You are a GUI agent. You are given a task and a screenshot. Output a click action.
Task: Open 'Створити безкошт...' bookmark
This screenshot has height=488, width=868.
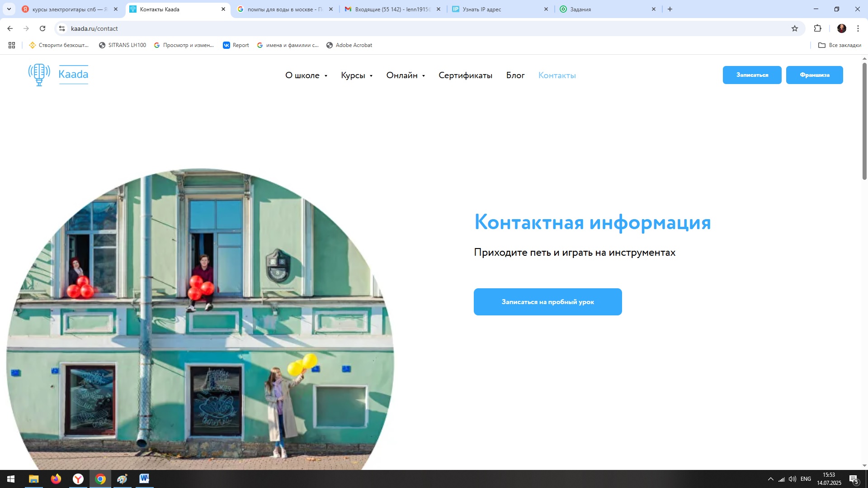pyautogui.click(x=59, y=45)
